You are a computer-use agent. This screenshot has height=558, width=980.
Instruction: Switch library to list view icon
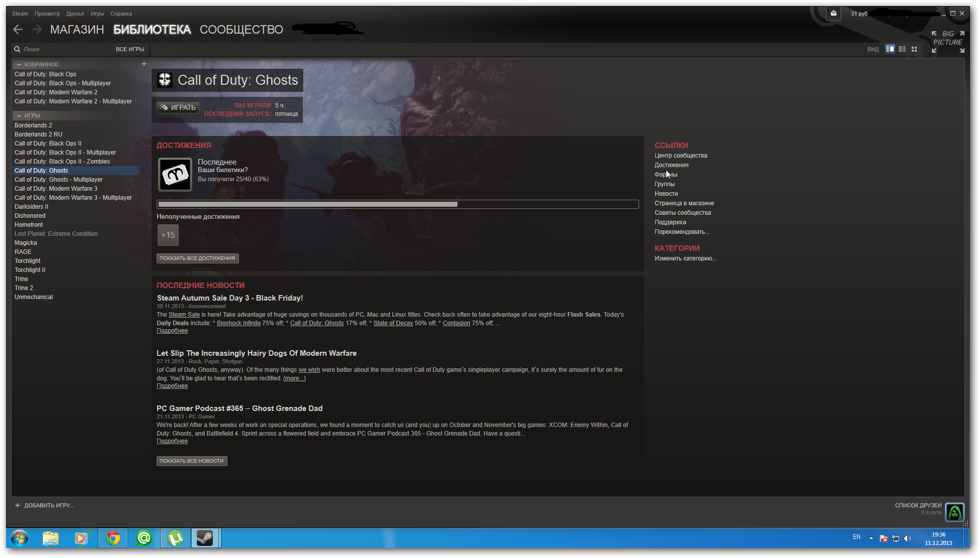tap(902, 49)
